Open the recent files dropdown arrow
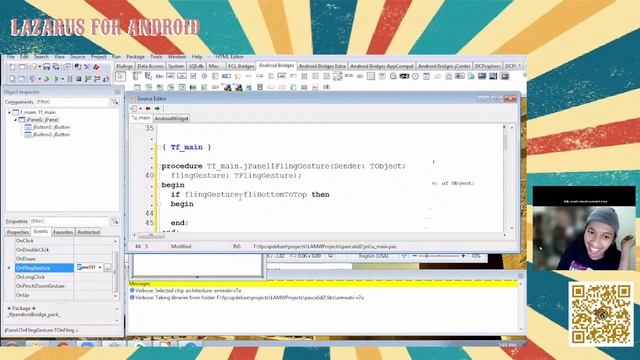This screenshot has width=640, height=360. click(x=40, y=67)
